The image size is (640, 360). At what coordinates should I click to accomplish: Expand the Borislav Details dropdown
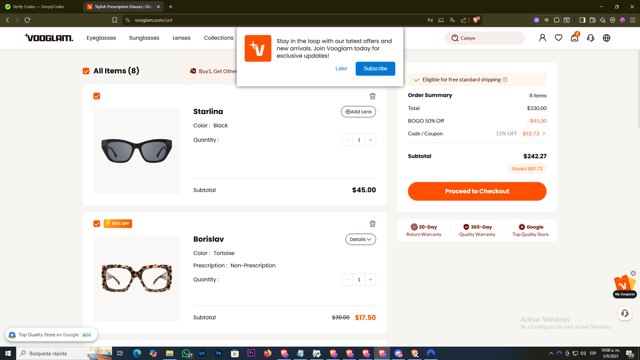(x=360, y=239)
